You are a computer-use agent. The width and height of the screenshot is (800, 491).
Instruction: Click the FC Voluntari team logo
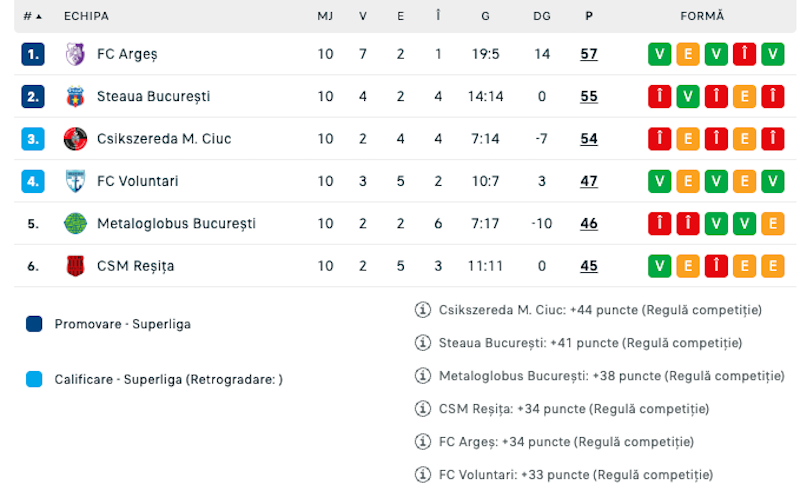(x=75, y=182)
